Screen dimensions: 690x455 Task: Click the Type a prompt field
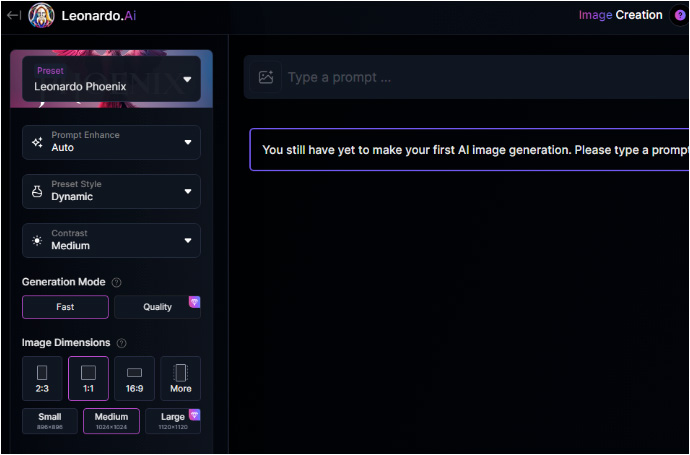coord(480,77)
